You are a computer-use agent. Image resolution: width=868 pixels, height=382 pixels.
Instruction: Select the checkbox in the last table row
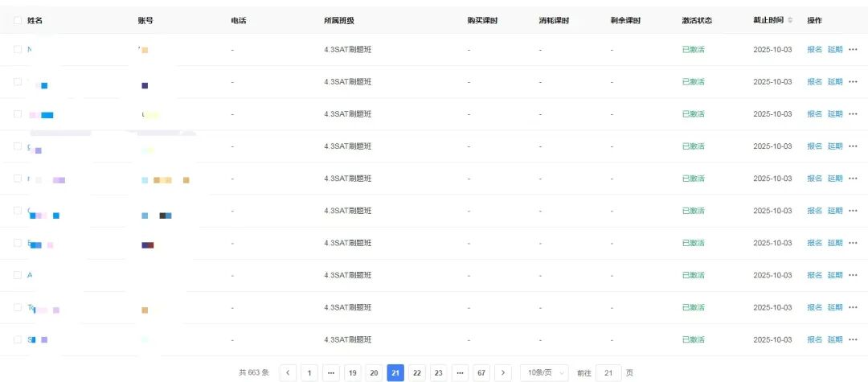[18, 339]
